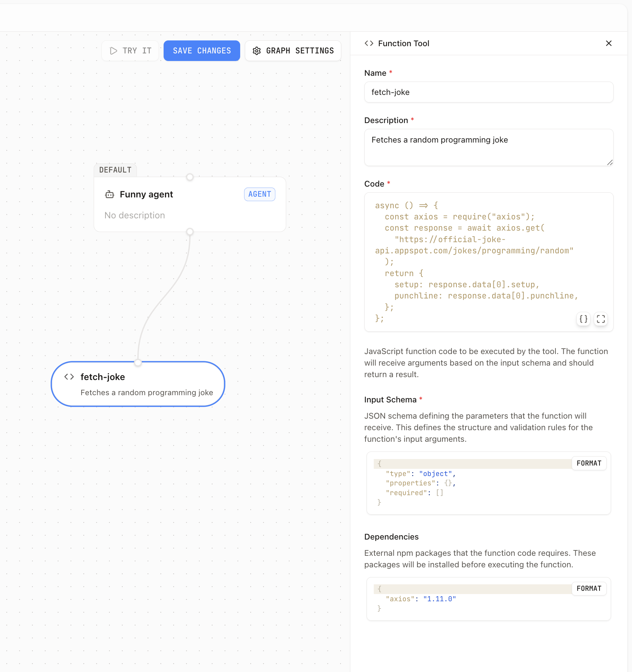Expand the code editor to fullscreen
The image size is (632, 672).
(600, 319)
